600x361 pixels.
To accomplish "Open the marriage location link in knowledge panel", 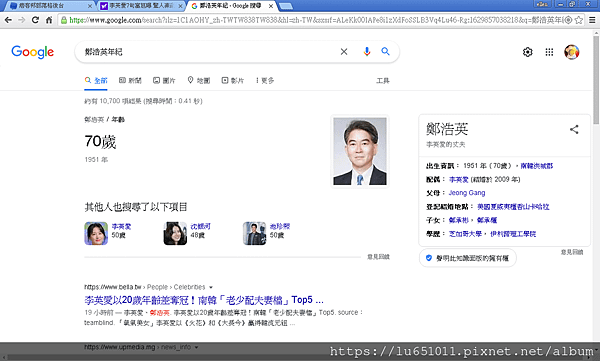I will coord(513,207).
